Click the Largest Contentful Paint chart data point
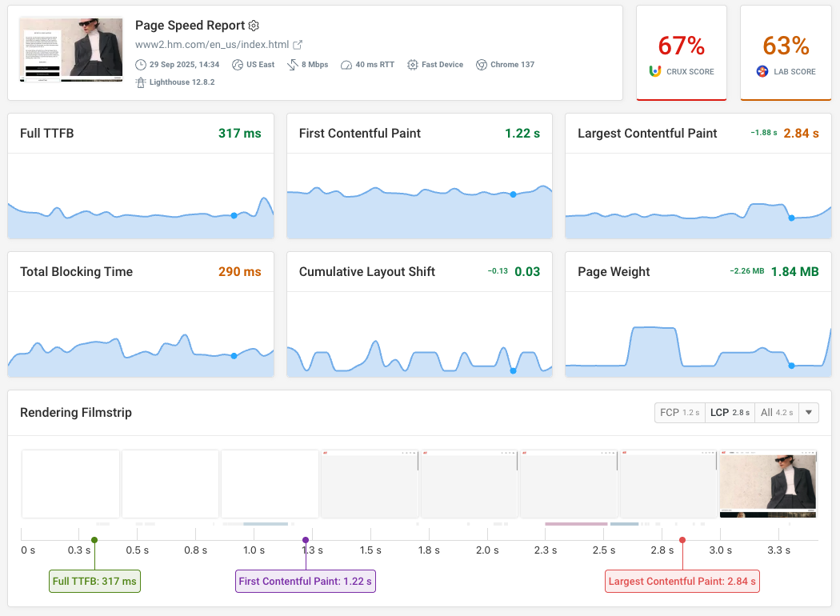 (790, 218)
